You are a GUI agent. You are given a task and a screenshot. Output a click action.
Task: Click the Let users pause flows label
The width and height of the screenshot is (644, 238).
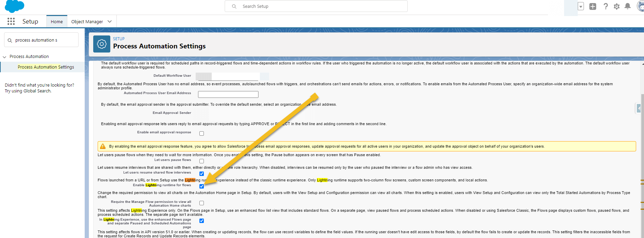(172, 160)
